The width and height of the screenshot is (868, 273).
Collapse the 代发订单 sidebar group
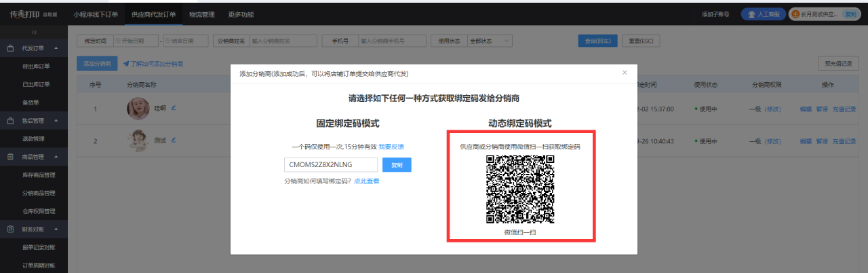[x=56, y=48]
